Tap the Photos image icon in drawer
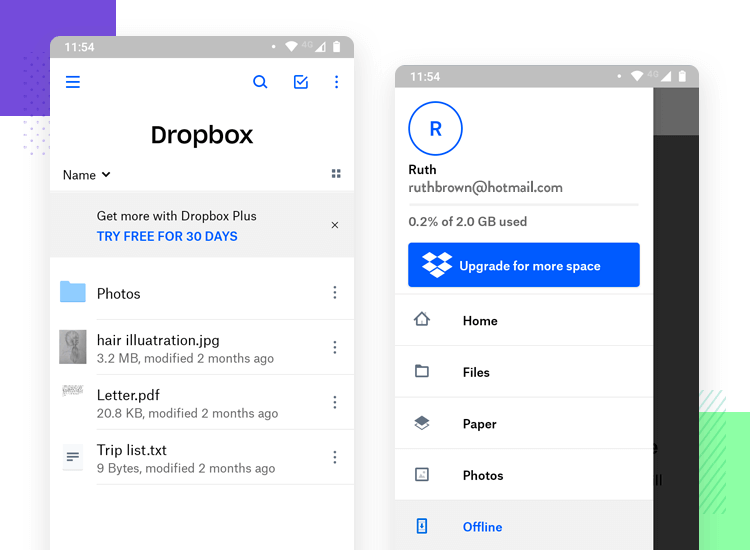This screenshot has height=550, width=750. 422,474
